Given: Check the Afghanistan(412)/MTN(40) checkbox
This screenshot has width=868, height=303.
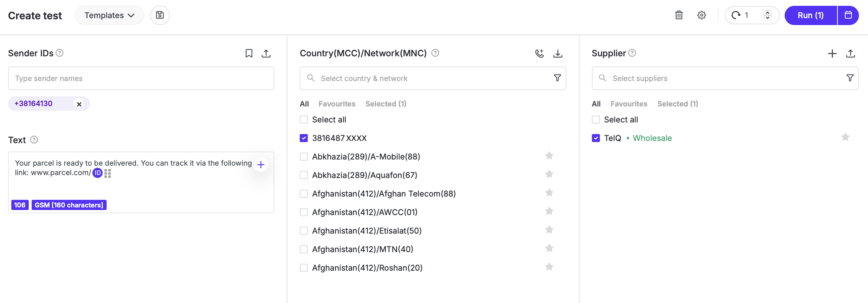Looking at the screenshot, I should (x=304, y=249).
